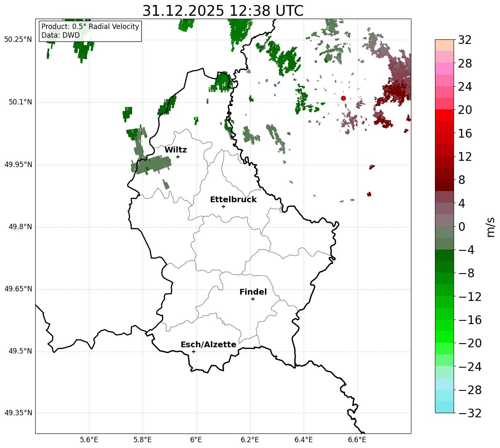Click the bright red swatch just below 20
The image size is (500, 448).
point(444,115)
